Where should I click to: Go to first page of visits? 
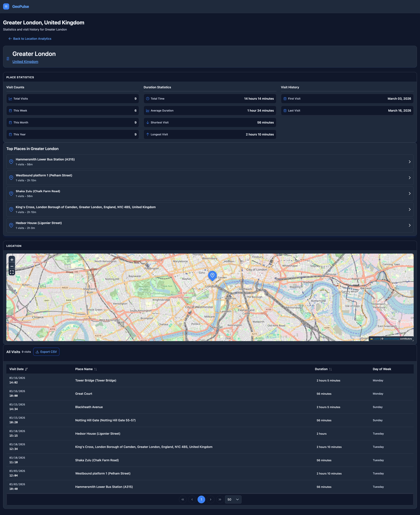click(x=183, y=499)
